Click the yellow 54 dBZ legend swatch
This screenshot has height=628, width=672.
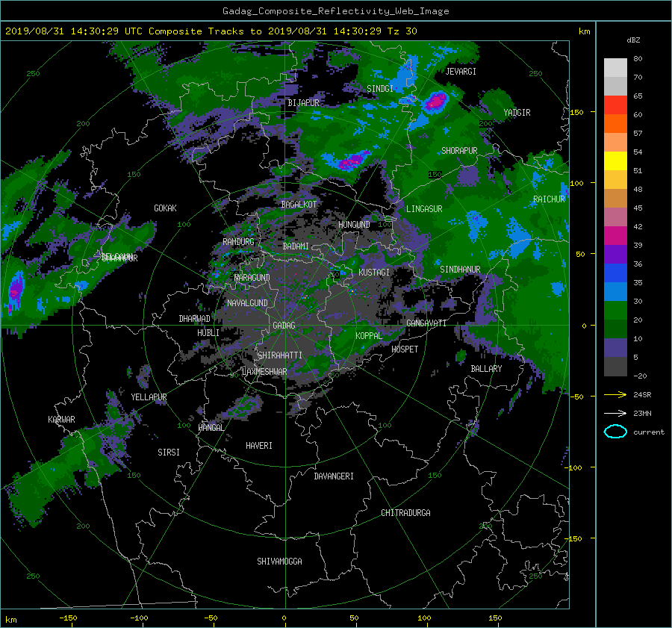[x=615, y=161]
